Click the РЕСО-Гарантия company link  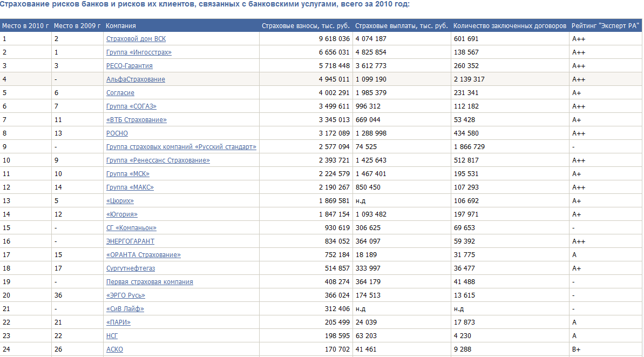tap(130, 66)
